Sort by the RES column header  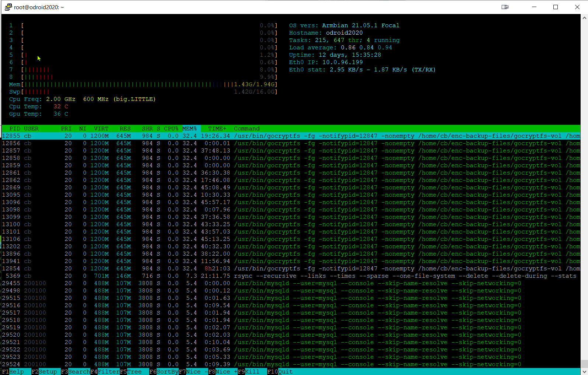coord(125,129)
